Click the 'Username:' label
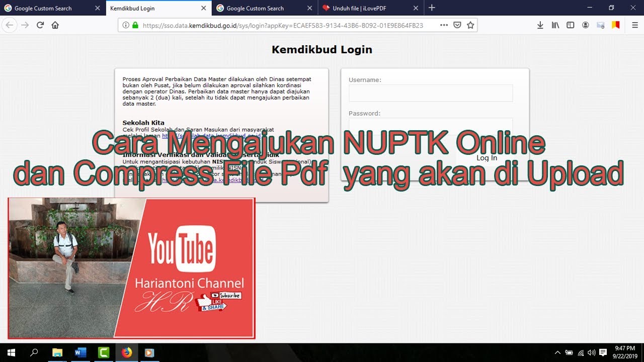This screenshot has width=644, height=362. click(x=365, y=80)
